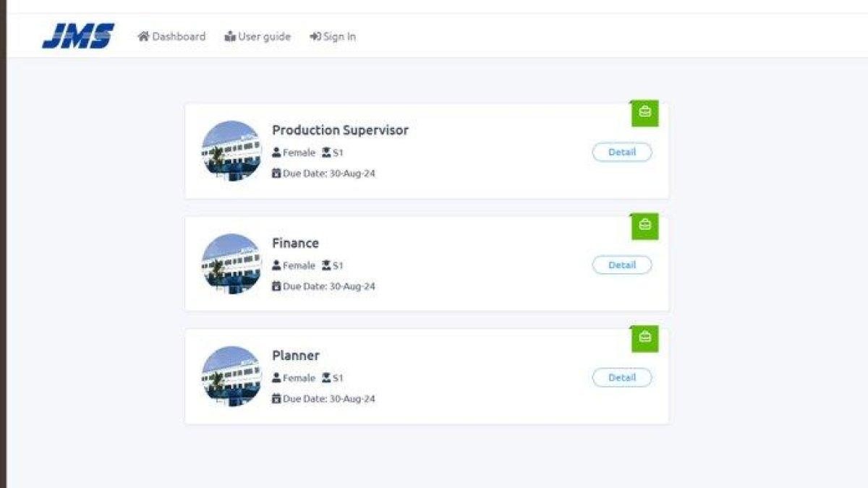
Task: Select the Production Supervisor building thumbnail
Action: click(x=231, y=150)
